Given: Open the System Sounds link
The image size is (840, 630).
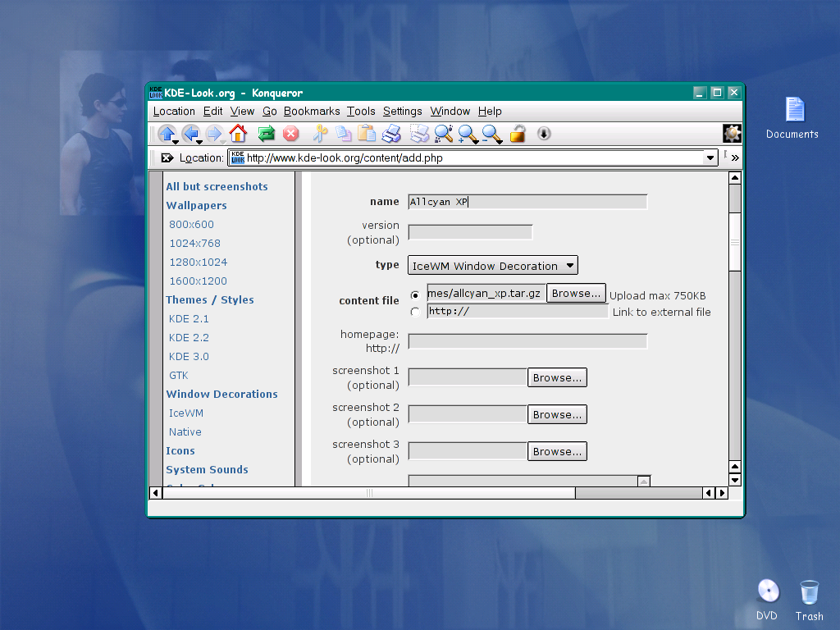Looking at the screenshot, I should click(x=207, y=470).
